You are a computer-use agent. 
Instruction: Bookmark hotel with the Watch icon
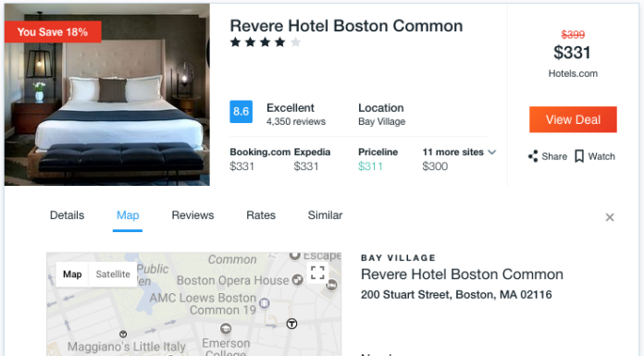pos(579,156)
